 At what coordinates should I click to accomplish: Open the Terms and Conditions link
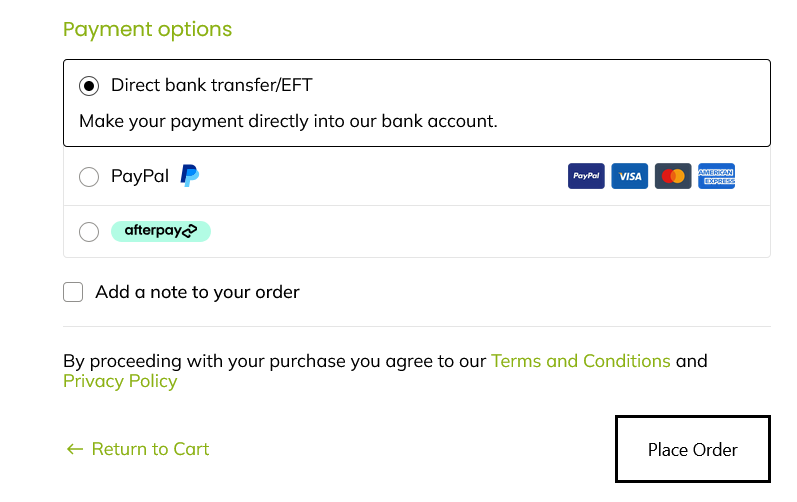pos(580,360)
